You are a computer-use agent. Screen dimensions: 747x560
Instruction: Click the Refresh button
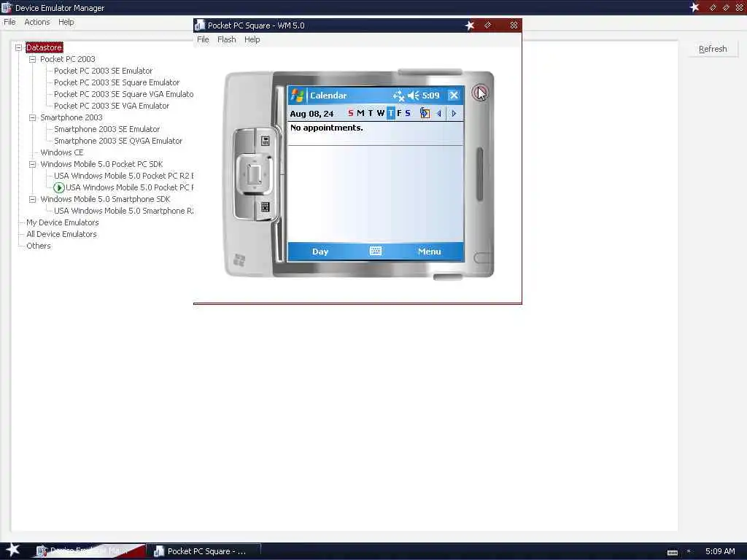[x=713, y=49]
